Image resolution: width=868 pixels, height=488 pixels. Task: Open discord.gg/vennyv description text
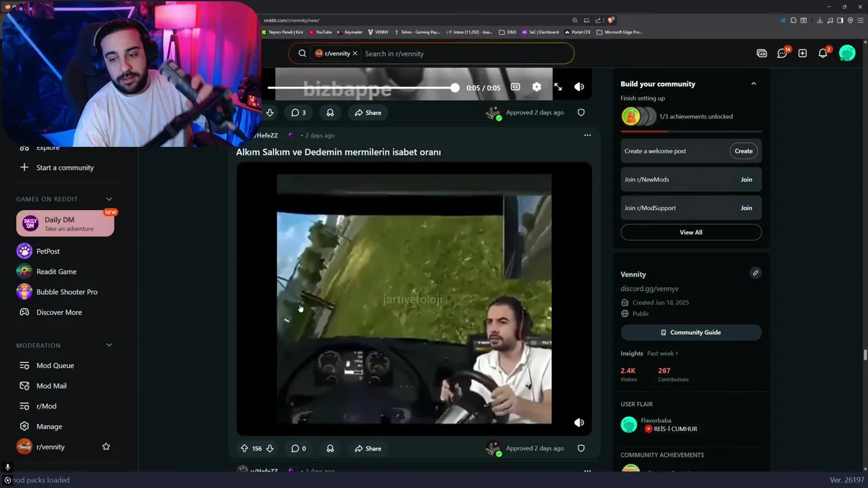click(649, 289)
